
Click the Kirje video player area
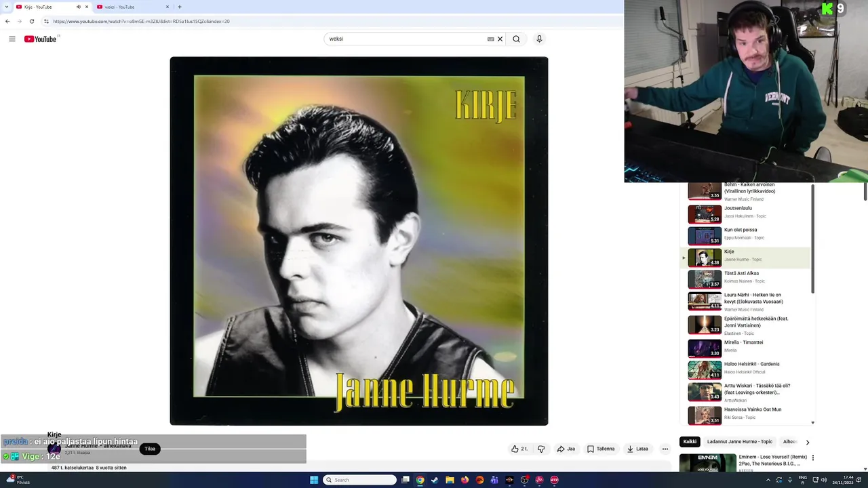pos(359,241)
